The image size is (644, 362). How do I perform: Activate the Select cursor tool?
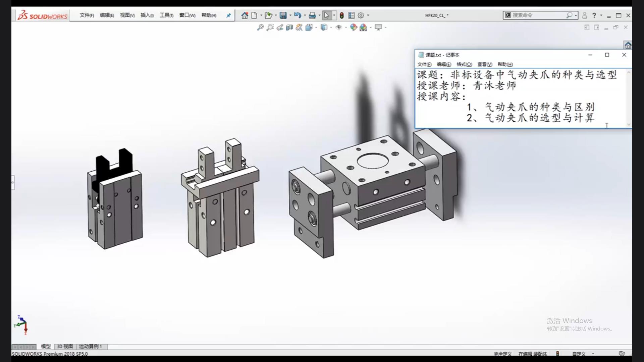[327, 15]
